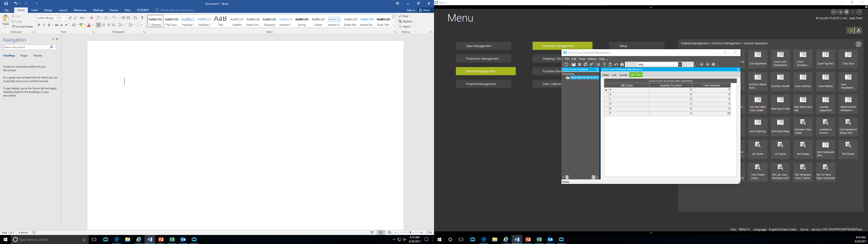Click Save disk icon in Cycle Count toolbar
868x244 pixels.
pos(573,64)
